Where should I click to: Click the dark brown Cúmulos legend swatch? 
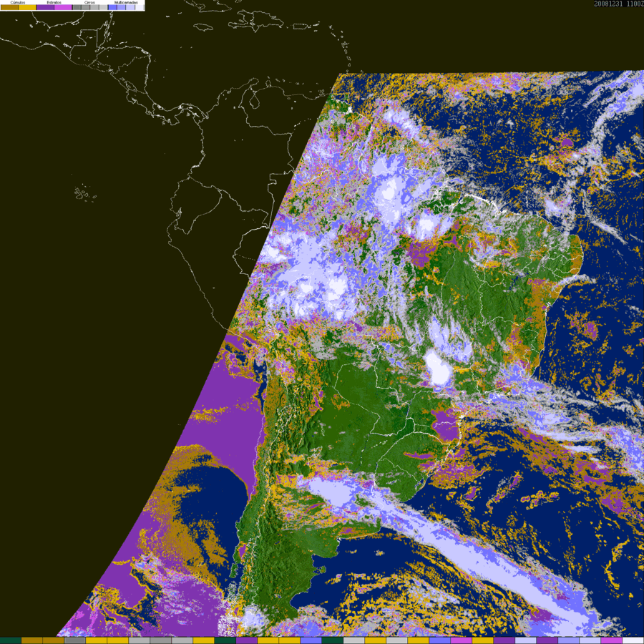tap(9, 7)
